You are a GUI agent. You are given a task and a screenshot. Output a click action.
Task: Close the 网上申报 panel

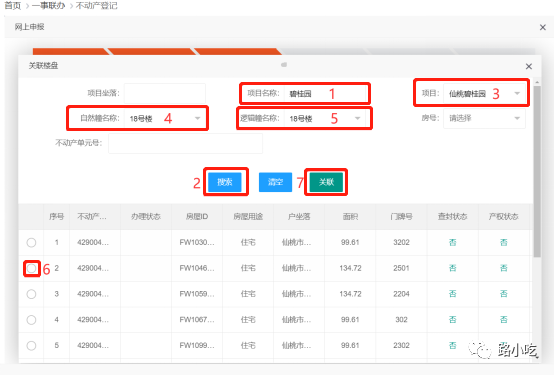543,27
